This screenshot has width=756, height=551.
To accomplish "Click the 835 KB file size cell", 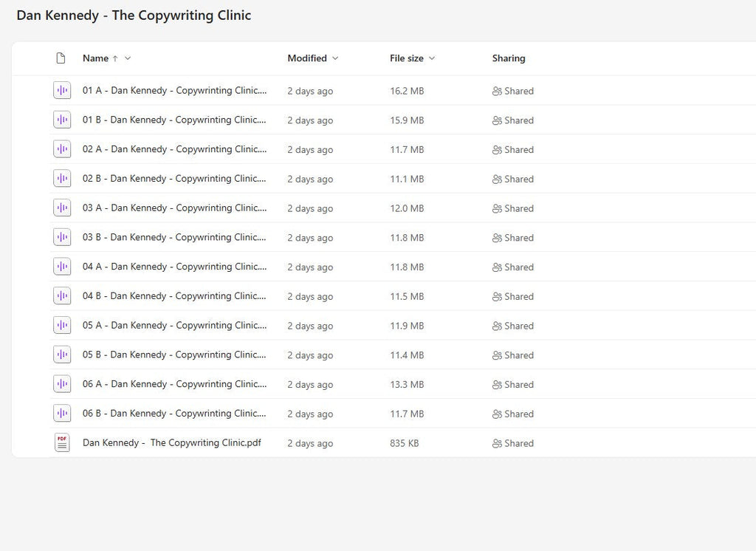I will [x=404, y=443].
